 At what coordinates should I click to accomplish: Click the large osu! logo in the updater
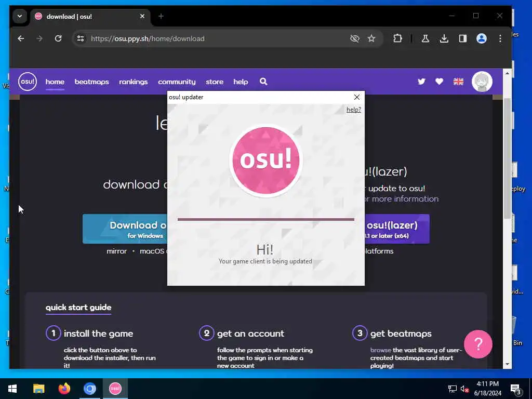click(265, 161)
